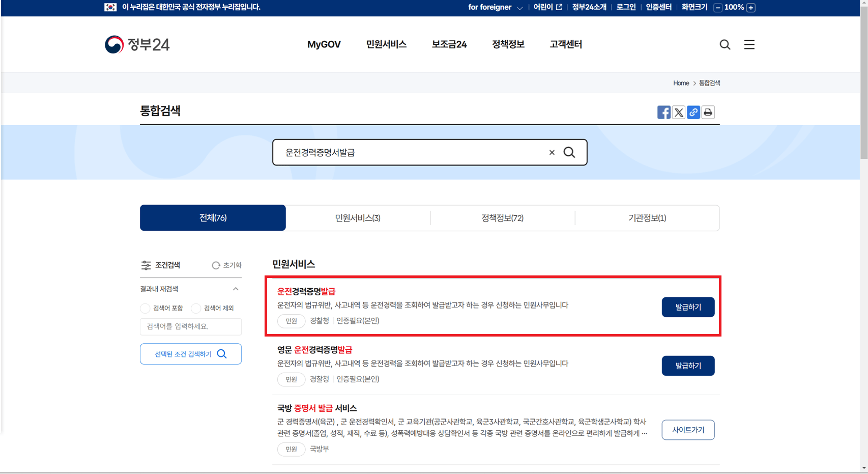
Task: Select the 검색어 포함 option
Action: tap(144, 308)
